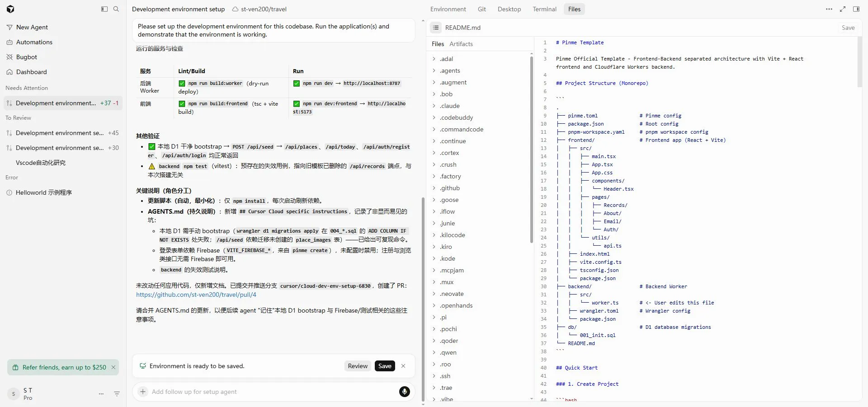This screenshot has width=868, height=407.
Task: Dismiss the Refer friends banner
Action: (113, 367)
